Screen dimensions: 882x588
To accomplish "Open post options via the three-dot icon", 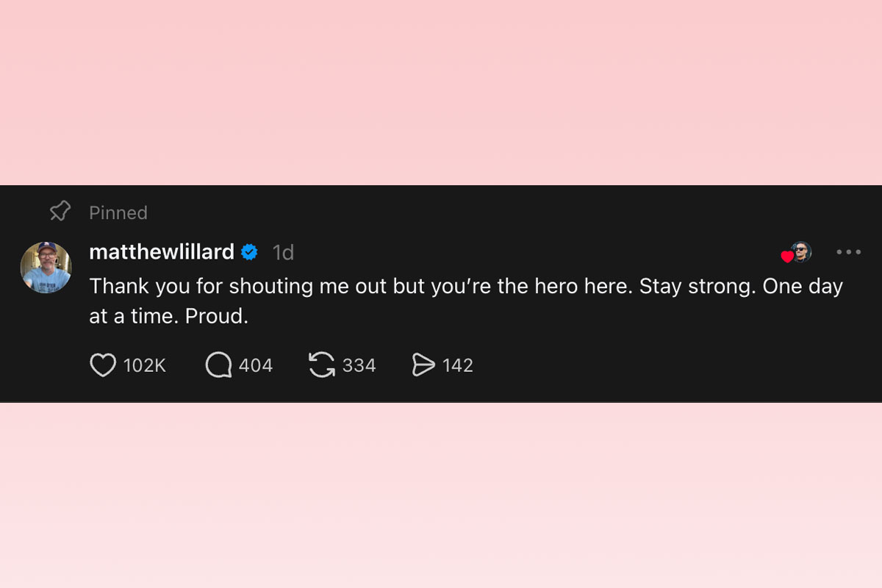I will pyautogui.click(x=849, y=252).
